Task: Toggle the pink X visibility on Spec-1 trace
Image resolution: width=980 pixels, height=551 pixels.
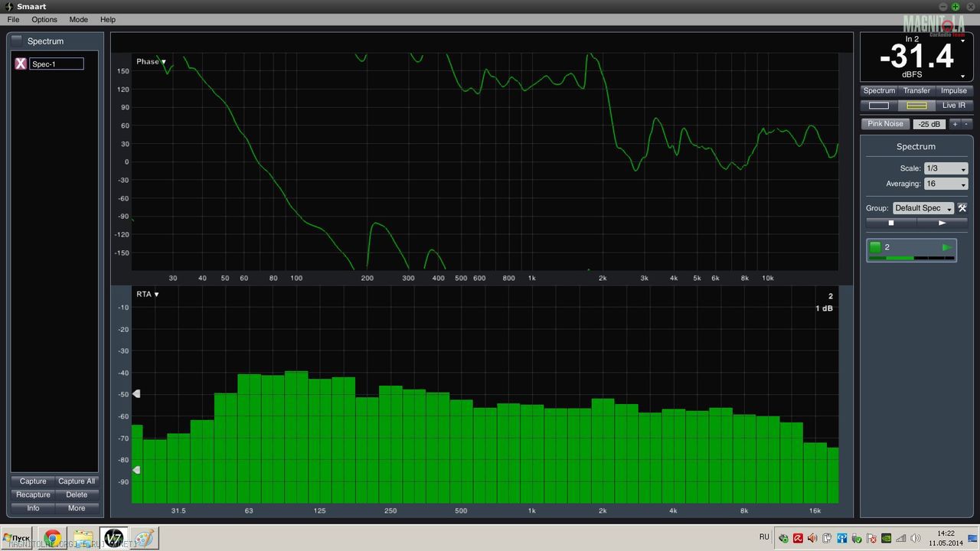Action: coord(21,64)
